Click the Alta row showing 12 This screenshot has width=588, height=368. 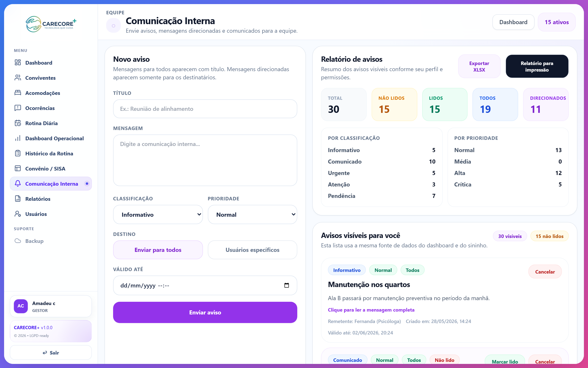click(508, 173)
